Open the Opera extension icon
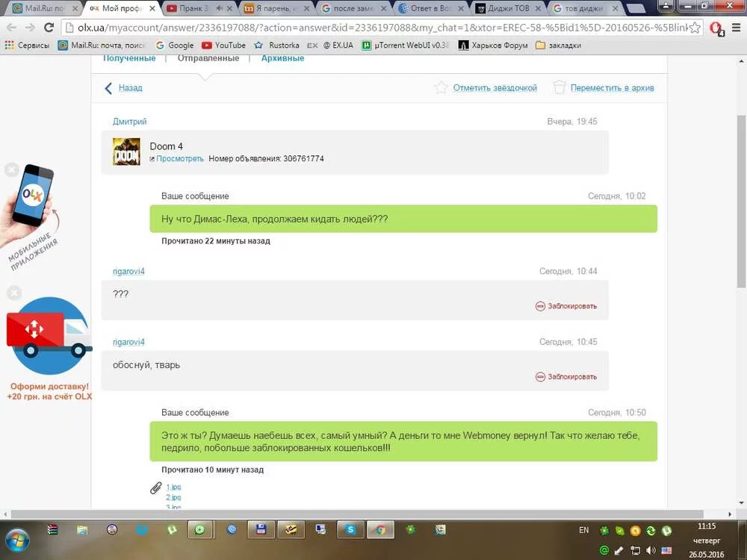This screenshot has width=747, height=560. (x=716, y=28)
